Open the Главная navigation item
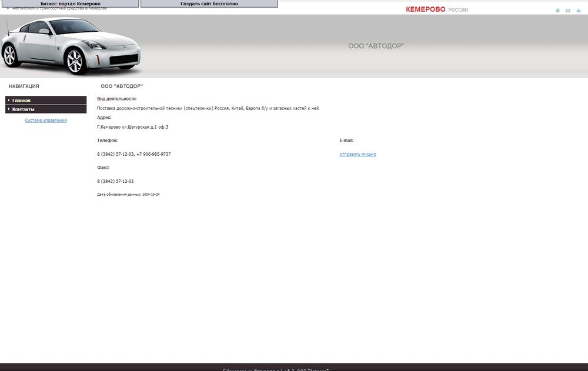The image size is (588, 371). [46, 100]
